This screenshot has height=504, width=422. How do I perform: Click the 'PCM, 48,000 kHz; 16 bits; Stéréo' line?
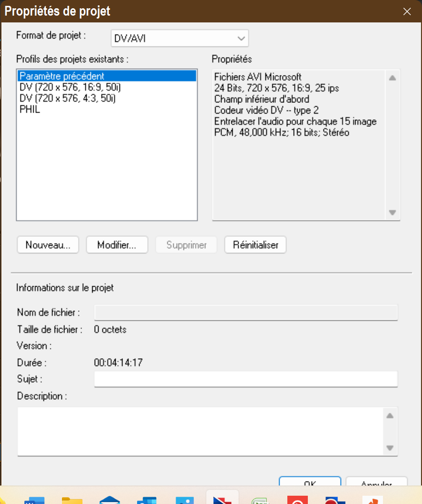click(x=282, y=133)
